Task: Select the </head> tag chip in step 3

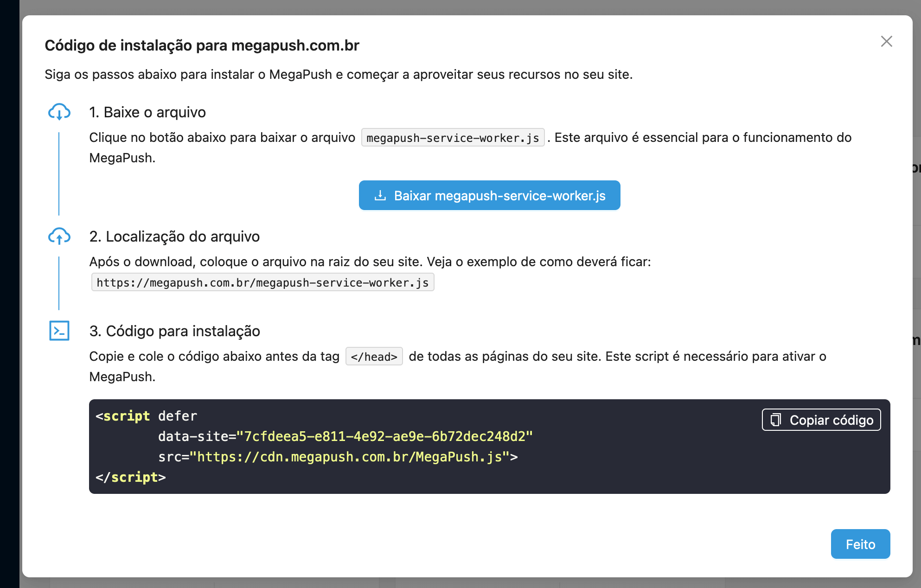Action: pos(374,356)
